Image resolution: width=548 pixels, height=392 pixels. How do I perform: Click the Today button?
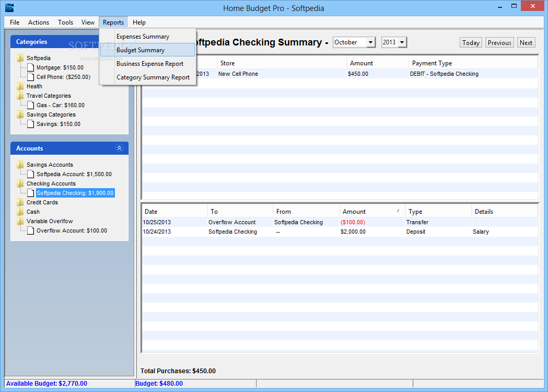471,43
